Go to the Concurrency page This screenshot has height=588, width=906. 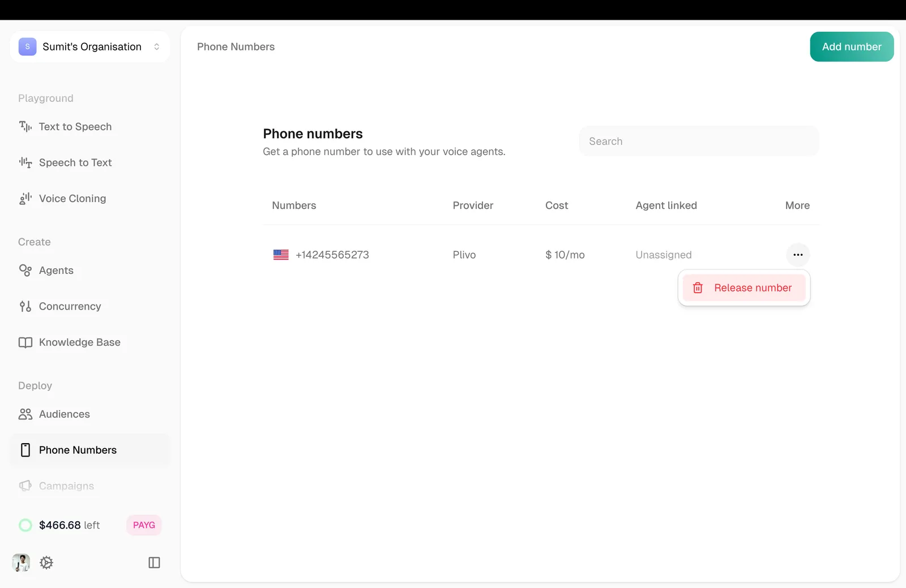click(70, 306)
